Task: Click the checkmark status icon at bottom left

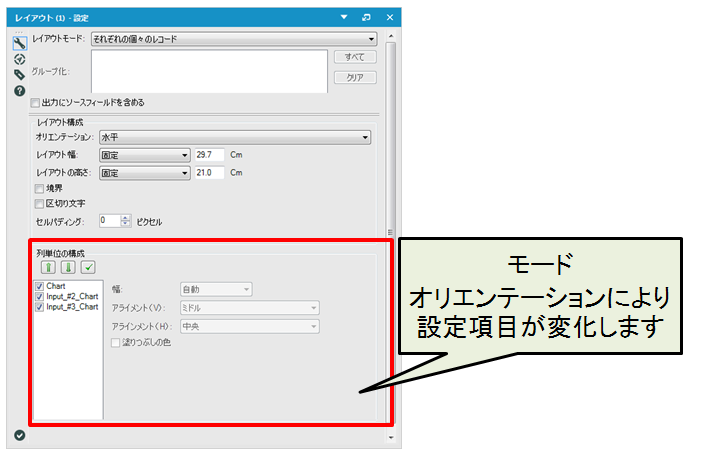Action: [19, 434]
